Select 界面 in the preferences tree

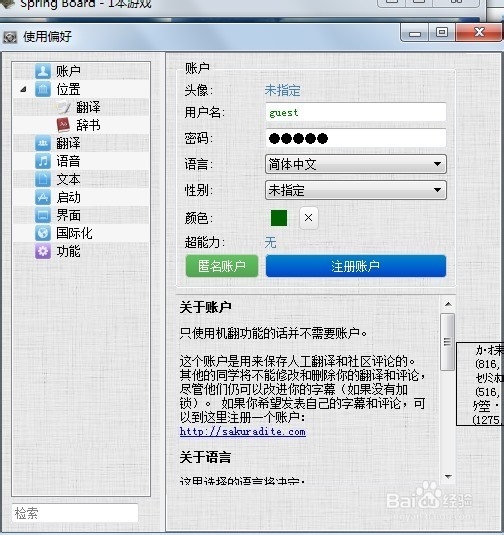click(x=68, y=215)
